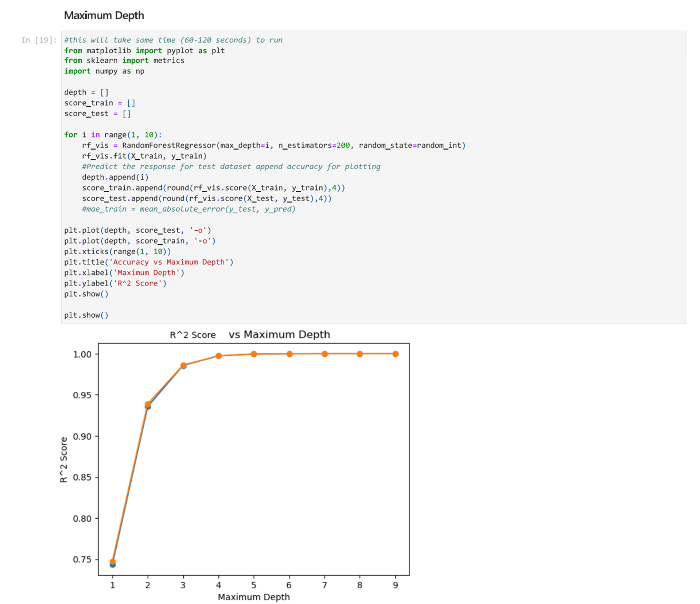Click the plt.ylabel 'R^2 Score' line
The image size is (700, 604).
click(x=115, y=283)
